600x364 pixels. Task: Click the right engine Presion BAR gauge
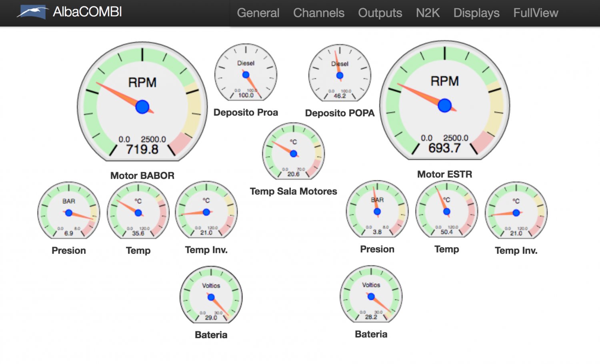(x=377, y=210)
